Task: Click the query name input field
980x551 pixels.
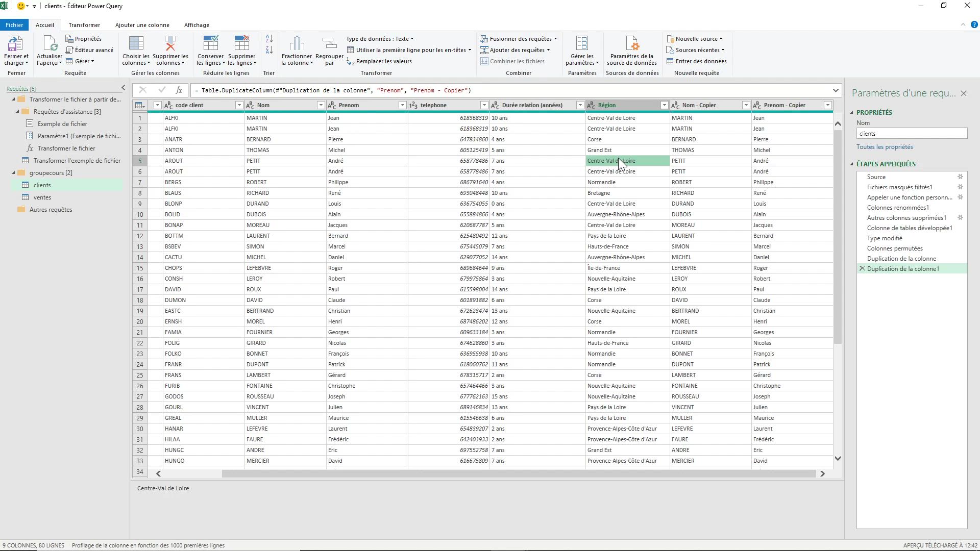Action: coord(911,134)
